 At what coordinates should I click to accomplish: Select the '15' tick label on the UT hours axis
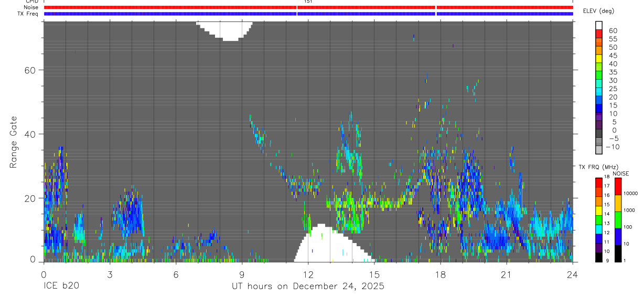[x=374, y=274]
